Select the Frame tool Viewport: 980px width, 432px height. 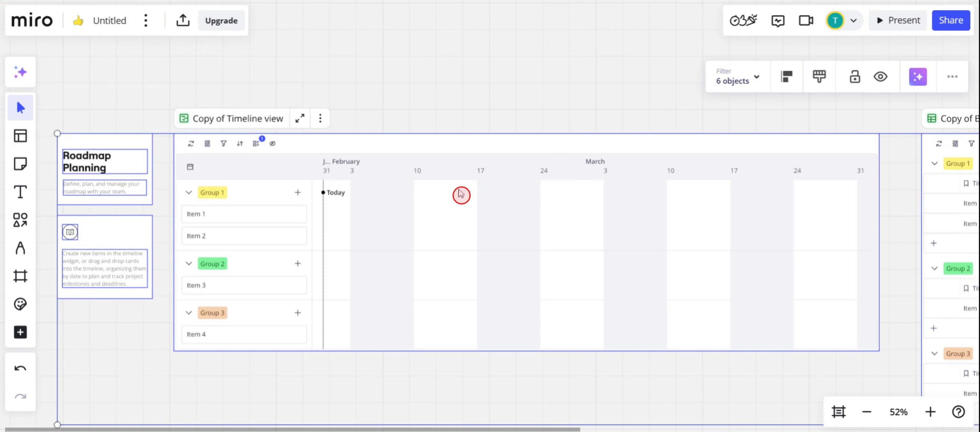point(20,276)
